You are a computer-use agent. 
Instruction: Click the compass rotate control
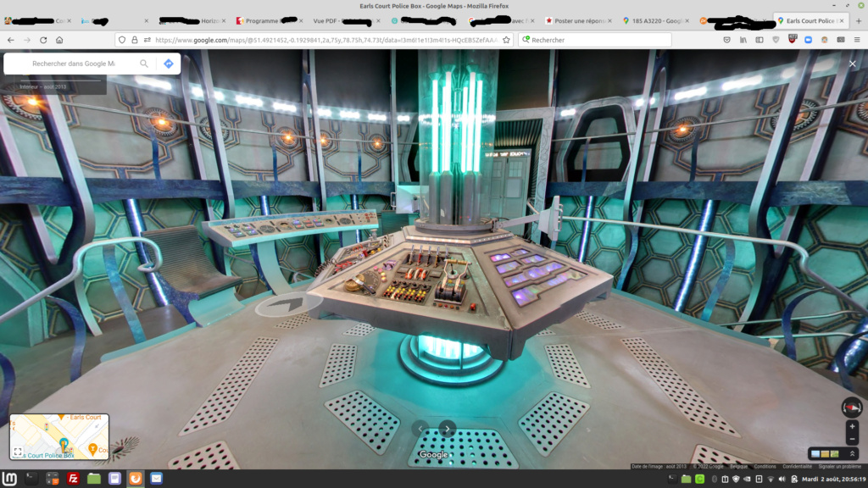[852, 408]
